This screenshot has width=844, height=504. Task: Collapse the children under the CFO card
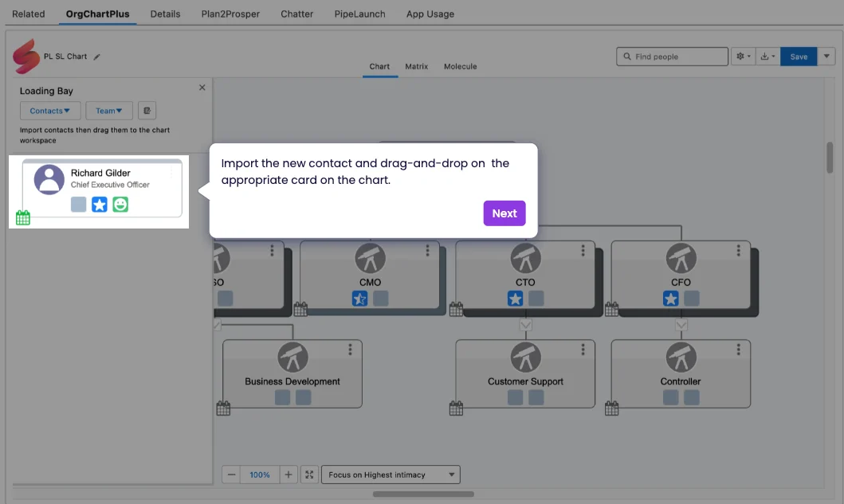click(x=681, y=325)
